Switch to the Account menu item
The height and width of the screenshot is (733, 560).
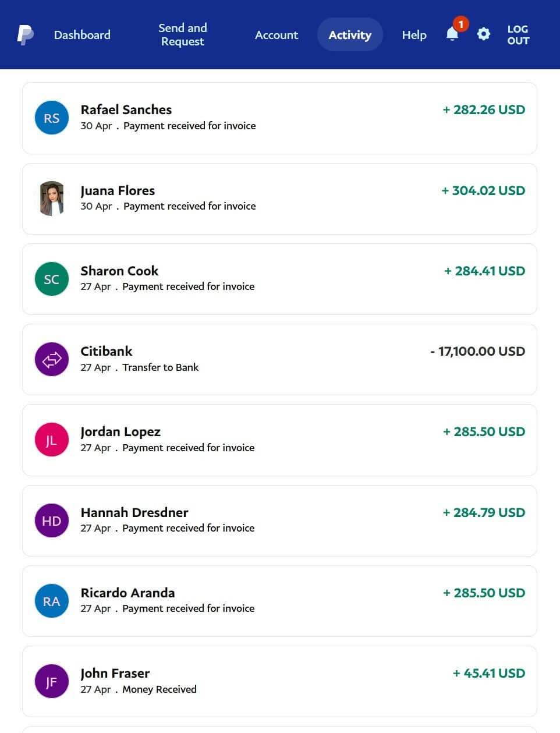tap(277, 35)
